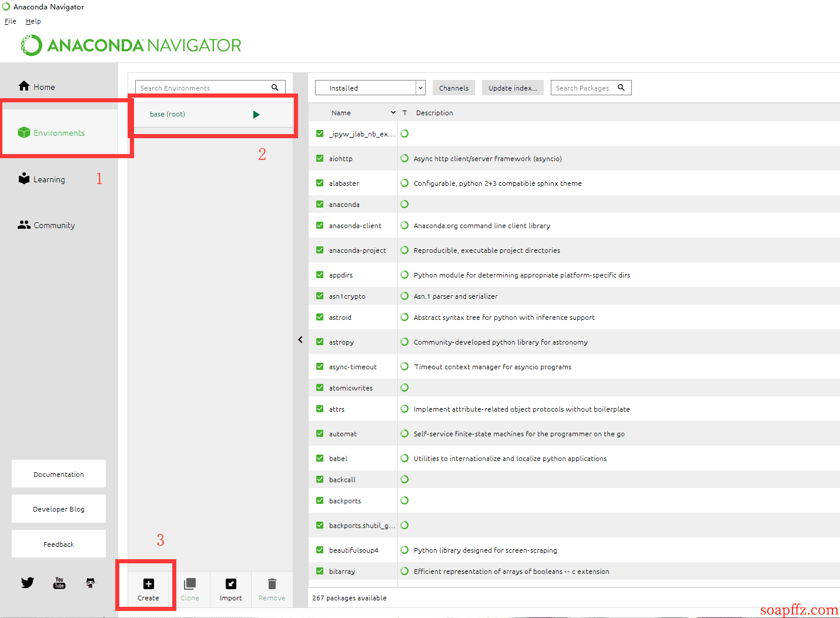Click the Description column header
Screen dimensions: 840x618
tap(434, 113)
